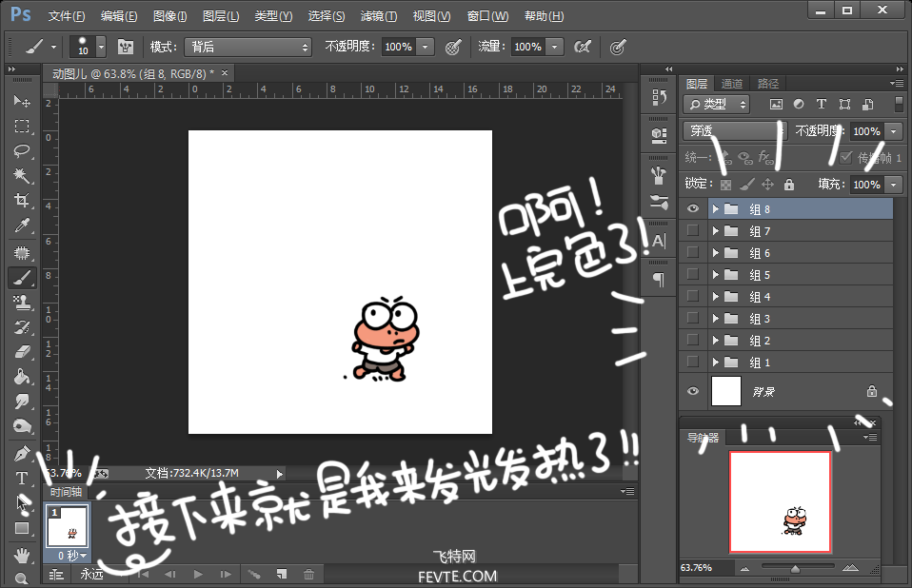Toggle visibility of 背景 layer
This screenshot has width=912, height=588.
click(693, 391)
